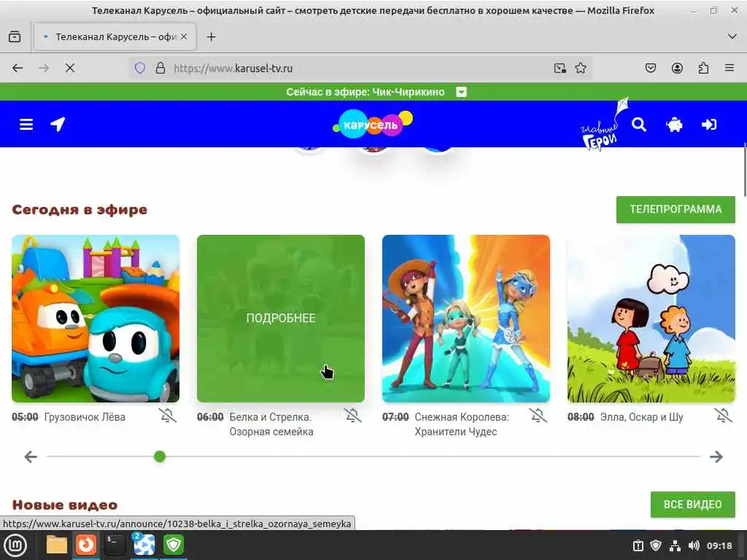Toggle reminder bell for Элла, Оскар и Шу

coord(723,416)
